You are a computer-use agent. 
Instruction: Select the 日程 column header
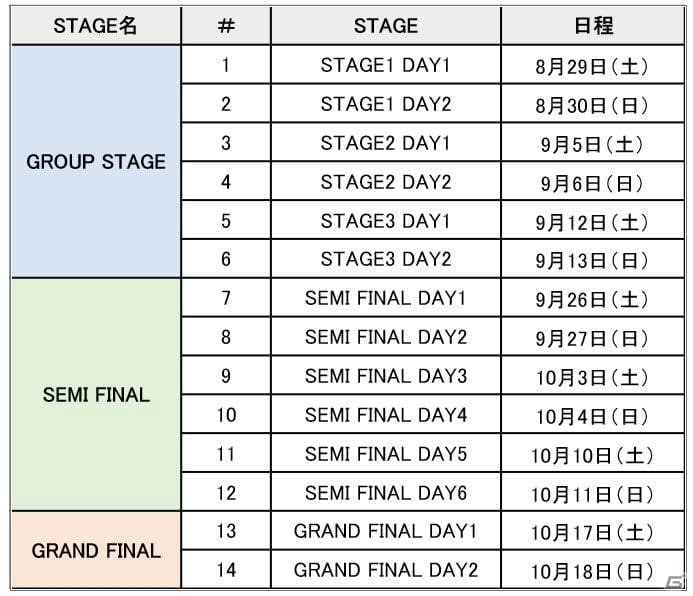point(593,26)
